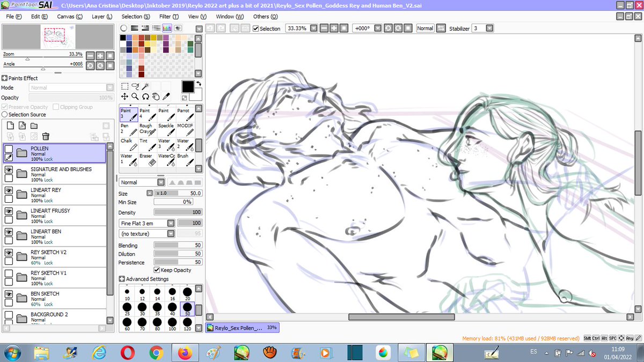Choose the Speckle brush
Viewport: 644px width, 362px height.
166,129
